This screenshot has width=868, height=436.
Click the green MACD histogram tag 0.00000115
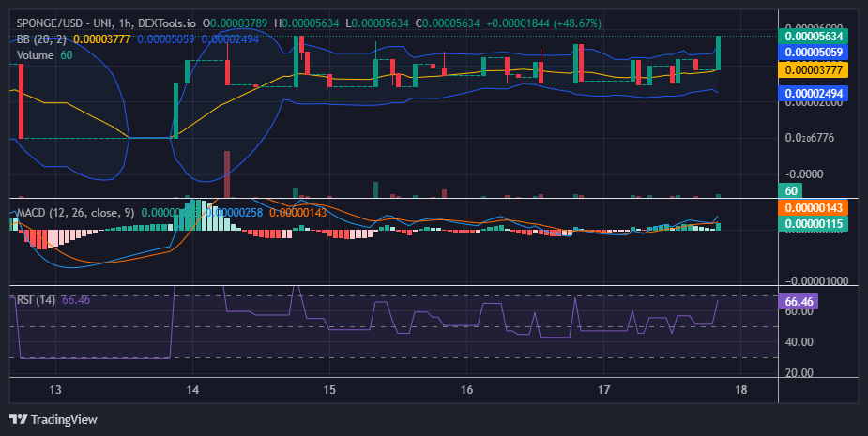click(814, 223)
